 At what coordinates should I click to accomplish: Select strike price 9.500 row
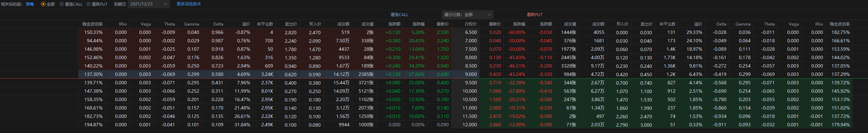click(x=471, y=83)
